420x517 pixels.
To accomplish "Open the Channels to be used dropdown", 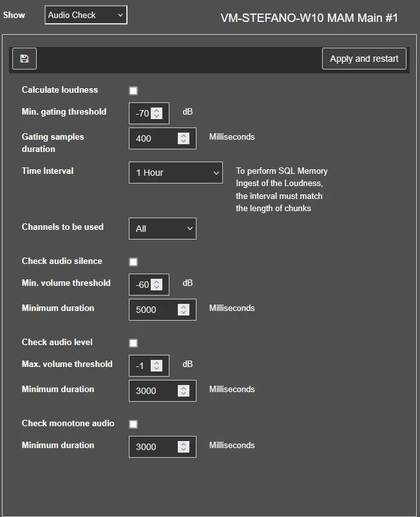I will tap(162, 229).
